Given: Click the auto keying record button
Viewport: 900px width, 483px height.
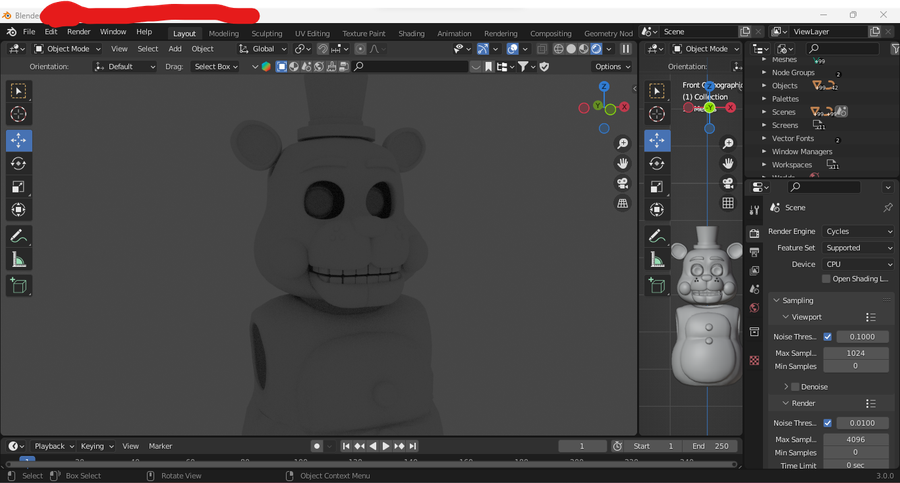Looking at the screenshot, I should tap(316, 446).
